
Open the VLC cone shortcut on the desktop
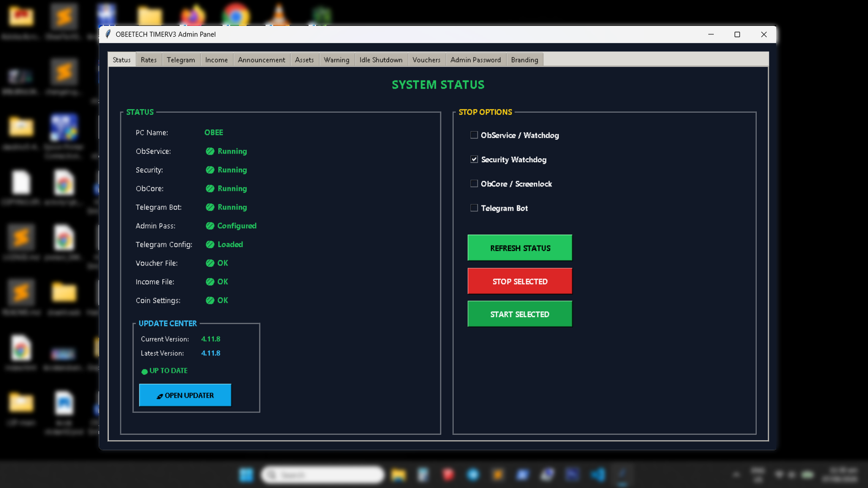279,16
